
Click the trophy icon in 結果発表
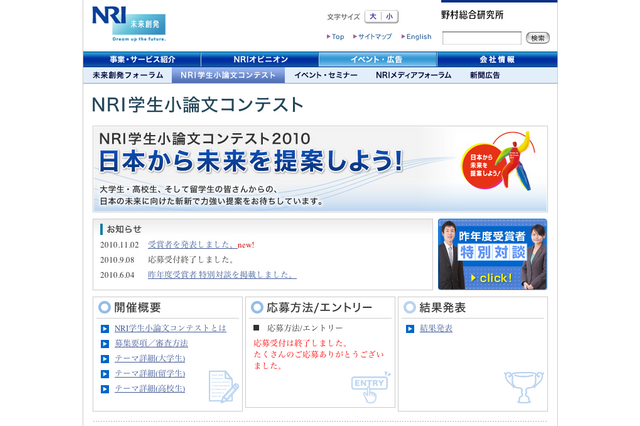(x=524, y=387)
